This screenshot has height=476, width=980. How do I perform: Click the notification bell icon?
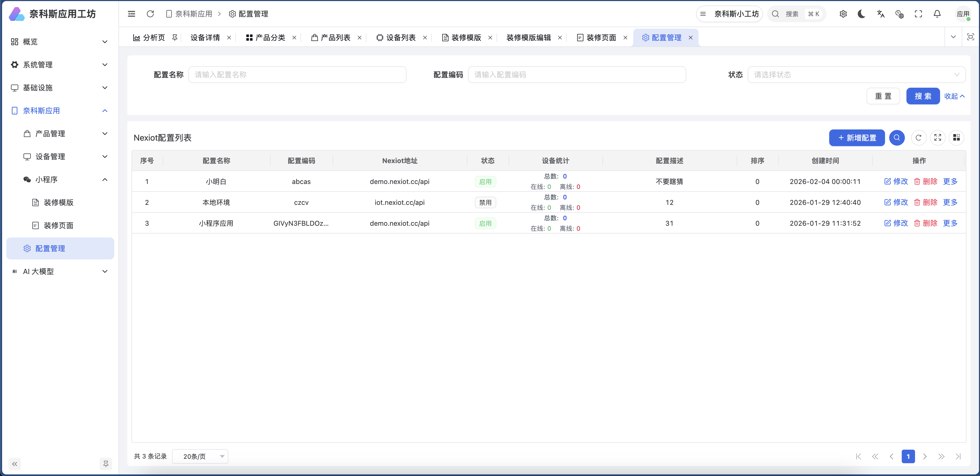937,14
